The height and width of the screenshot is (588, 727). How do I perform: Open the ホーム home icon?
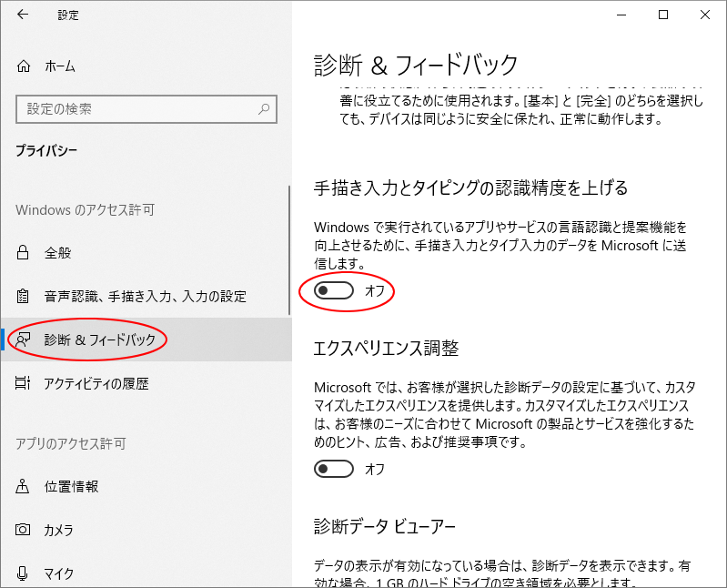[x=24, y=66]
